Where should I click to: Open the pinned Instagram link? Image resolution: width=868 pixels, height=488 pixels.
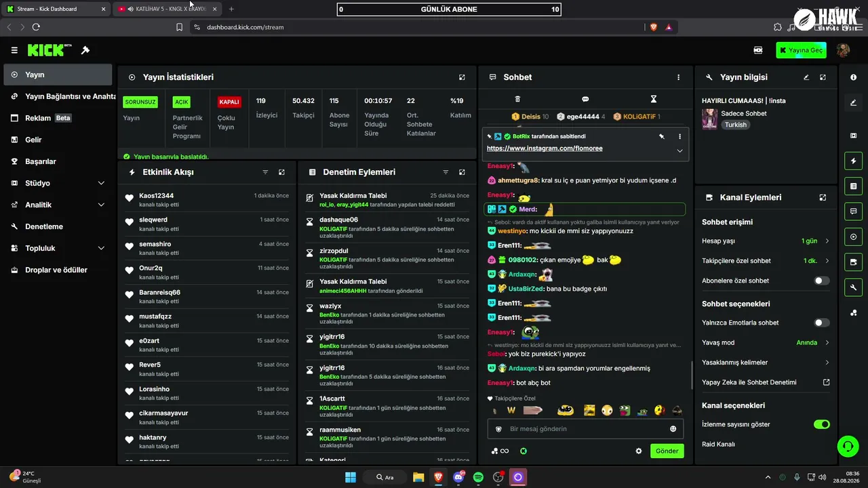(545, 148)
